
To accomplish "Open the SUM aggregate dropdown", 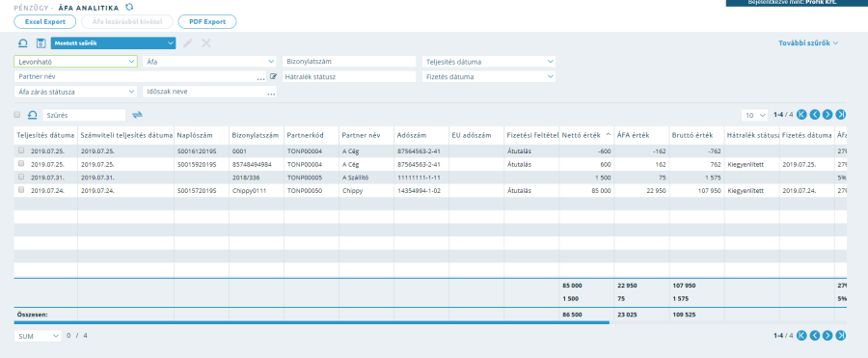I will coord(38,336).
